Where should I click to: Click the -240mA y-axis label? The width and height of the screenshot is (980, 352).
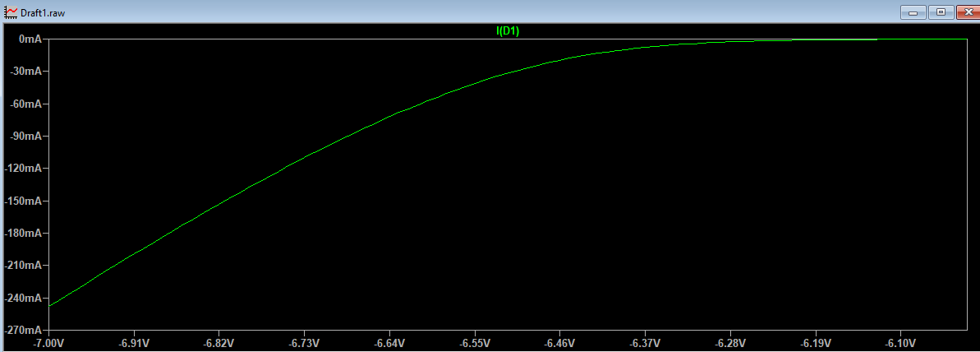pos(25,298)
